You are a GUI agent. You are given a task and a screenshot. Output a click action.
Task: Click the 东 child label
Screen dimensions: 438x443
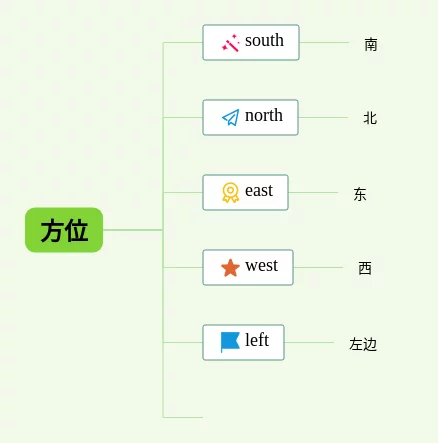tap(360, 194)
